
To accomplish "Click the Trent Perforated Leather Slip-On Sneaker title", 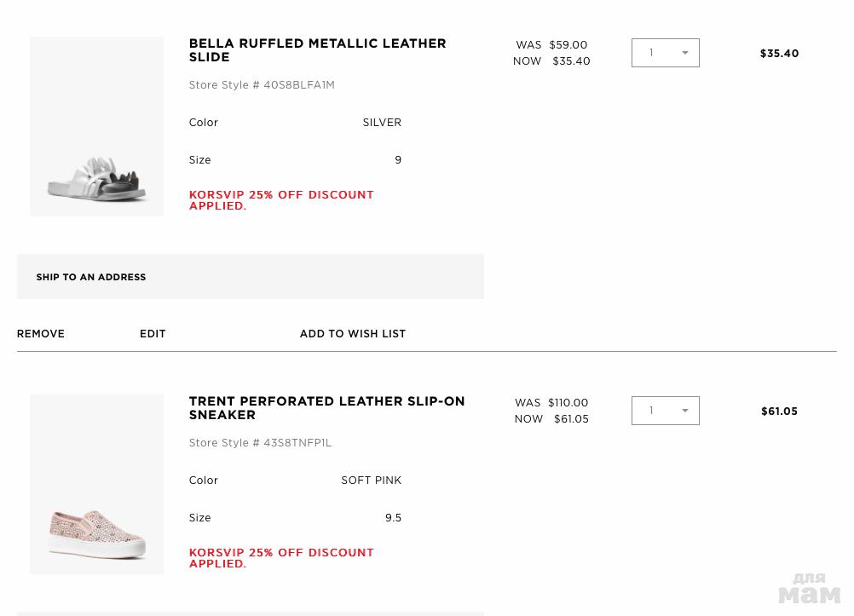I will (326, 408).
